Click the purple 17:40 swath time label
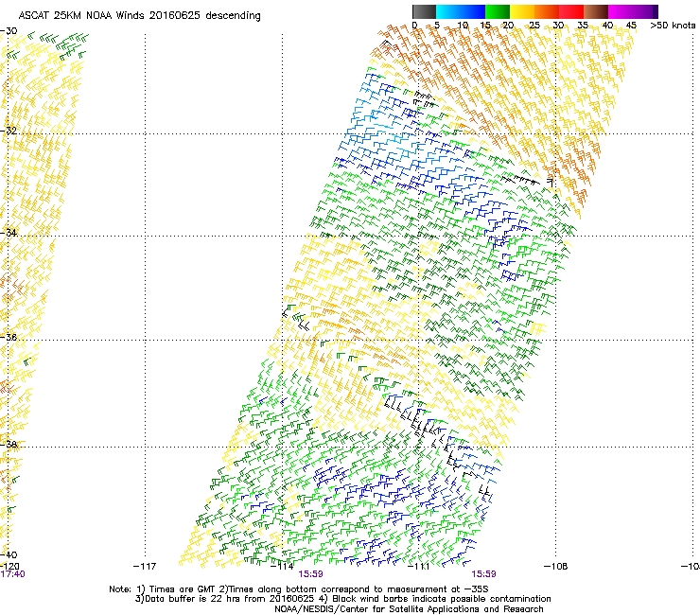700x615 pixels. pos(12,574)
